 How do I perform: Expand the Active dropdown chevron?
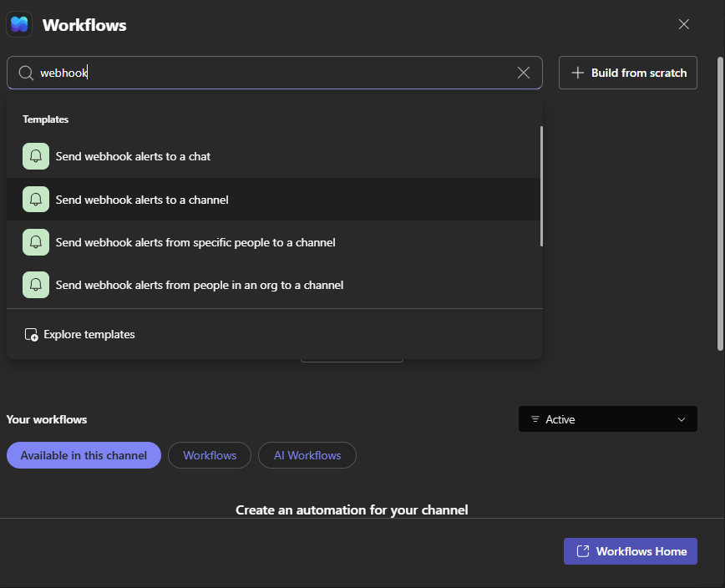coord(681,419)
